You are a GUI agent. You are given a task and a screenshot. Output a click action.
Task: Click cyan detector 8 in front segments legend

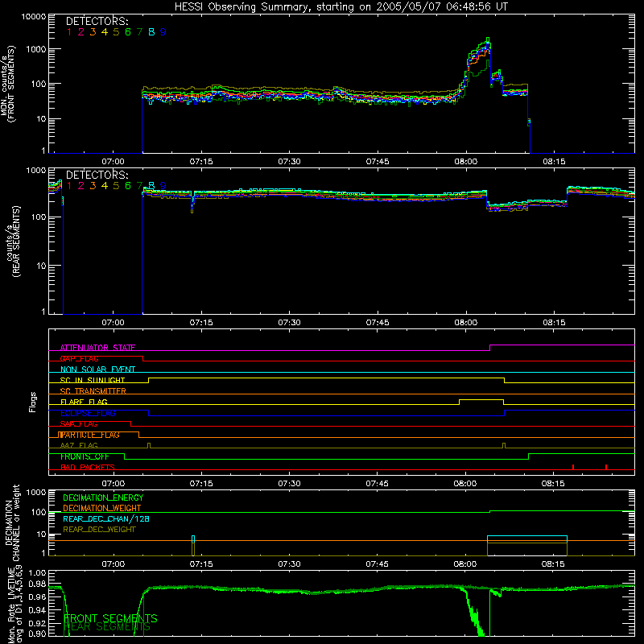tap(151, 32)
